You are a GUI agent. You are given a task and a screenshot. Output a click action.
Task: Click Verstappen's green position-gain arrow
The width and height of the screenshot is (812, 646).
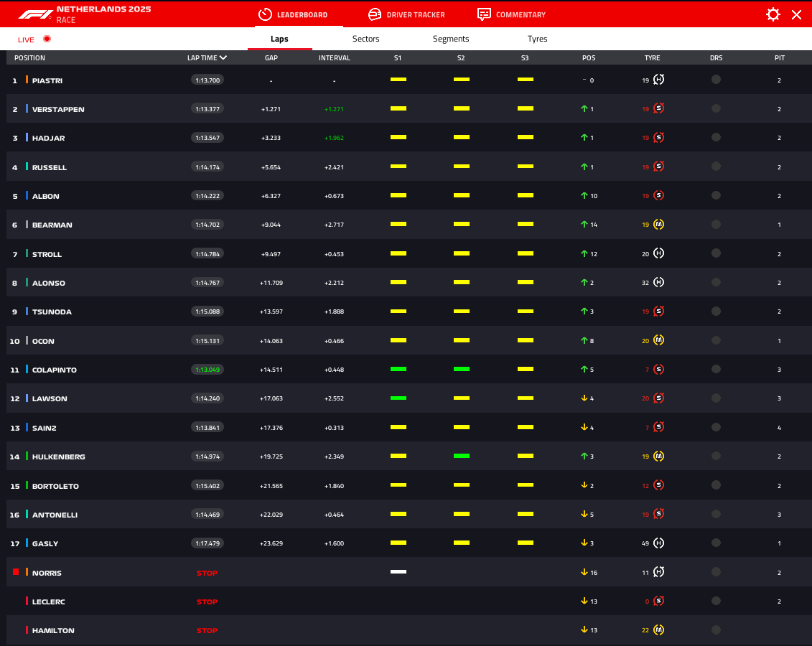pyautogui.click(x=584, y=108)
